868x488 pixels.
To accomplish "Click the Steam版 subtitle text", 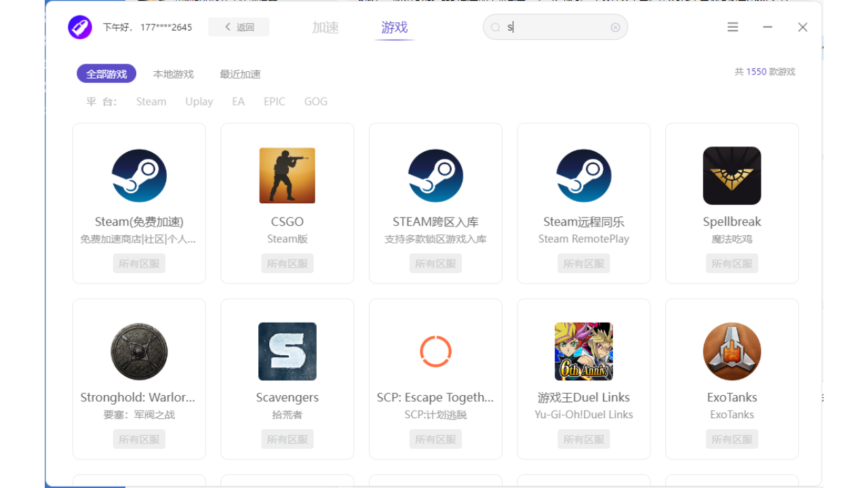I will coord(287,239).
